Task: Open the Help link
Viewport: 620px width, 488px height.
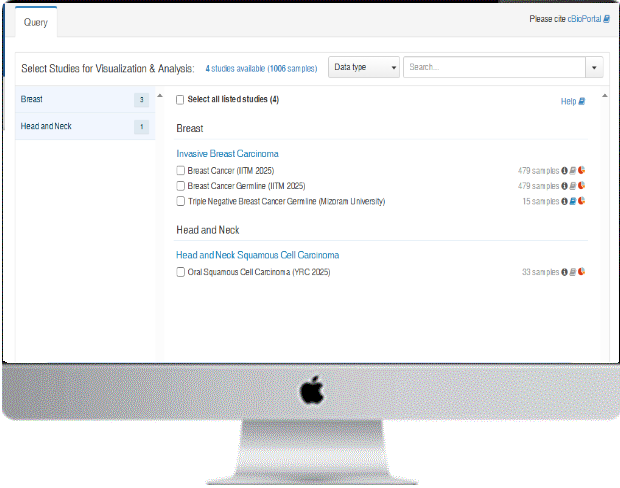Action: pyautogui.click(x=572, y=101)
